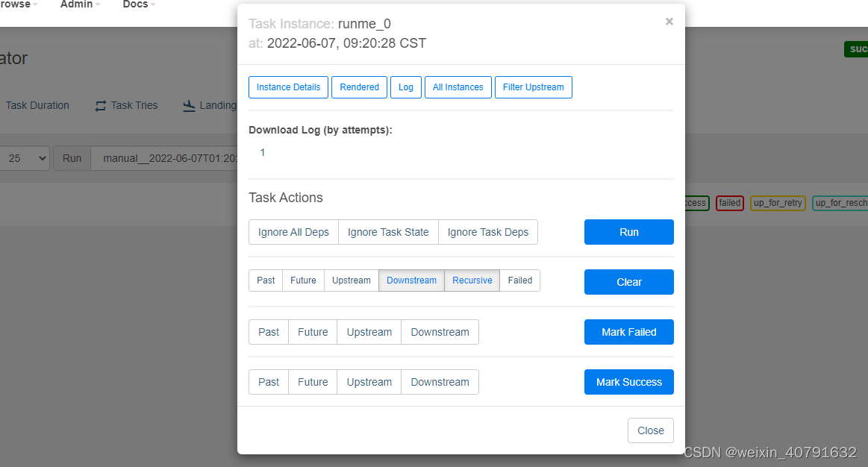Download the log for attempt 1
This screenshot has width=868, height=467.
263,152
